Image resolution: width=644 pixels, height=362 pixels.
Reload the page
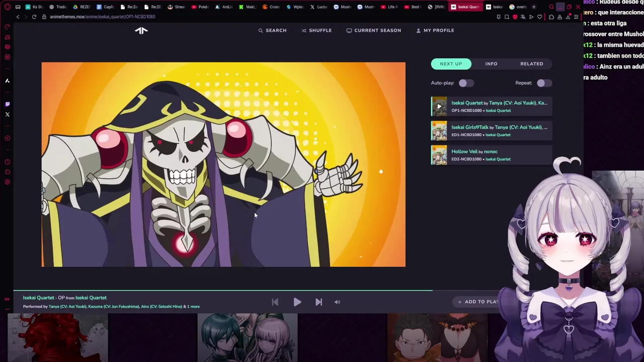click(x=34, y=17)
